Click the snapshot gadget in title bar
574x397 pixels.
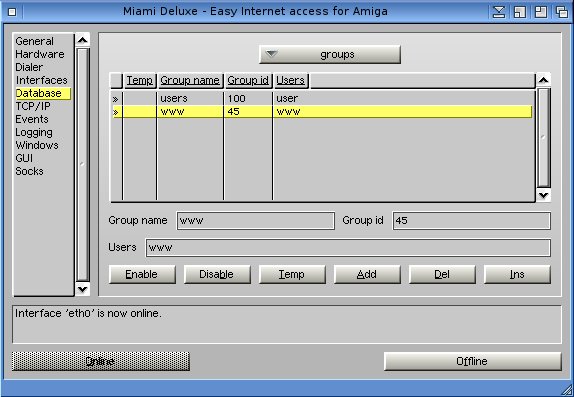520,12
